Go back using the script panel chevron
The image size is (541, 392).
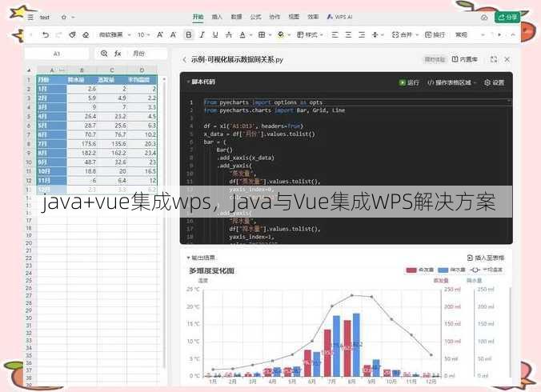tap(184, 60)
